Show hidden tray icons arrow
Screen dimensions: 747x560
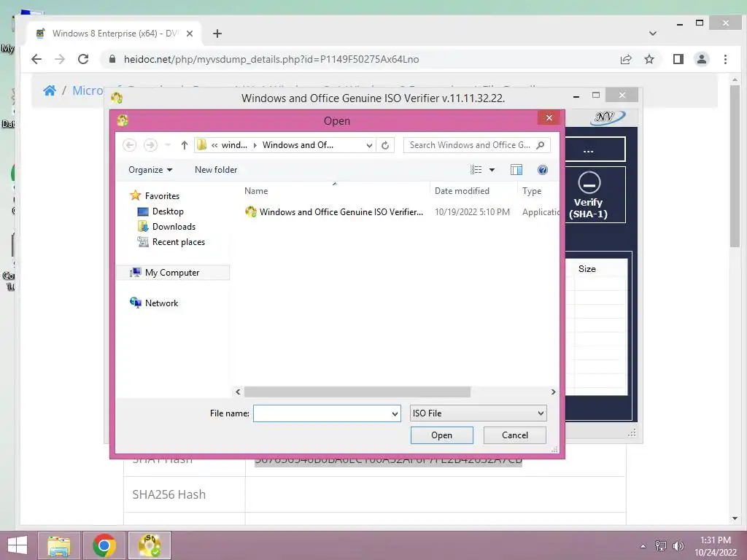643,545
